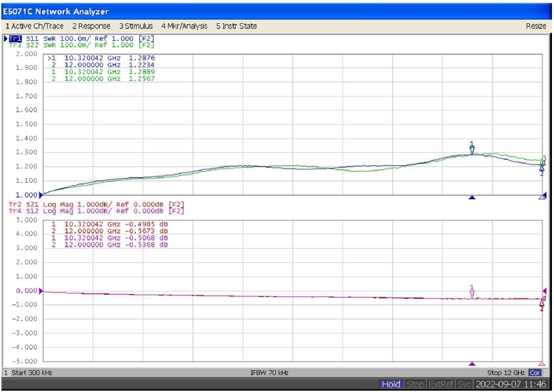This screenshot has width=554, height=392.
Task: Click the reference level arrow at 1.000 on the SWR chart
Action: [42, 195]
